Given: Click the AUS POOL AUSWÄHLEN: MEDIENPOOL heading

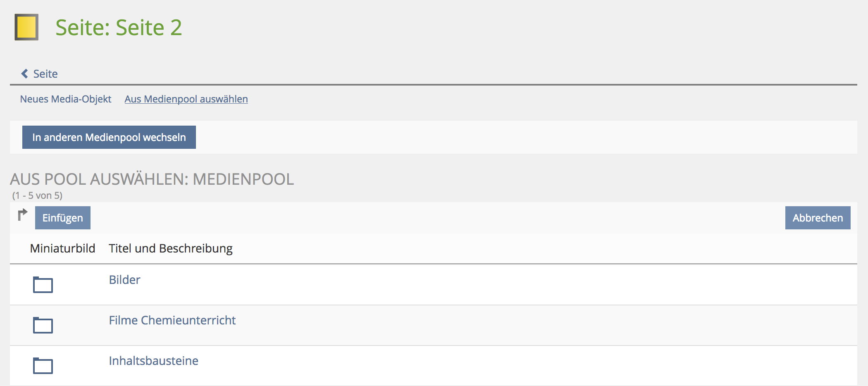Looking at the screenshot, I should (x=152, y=179).
